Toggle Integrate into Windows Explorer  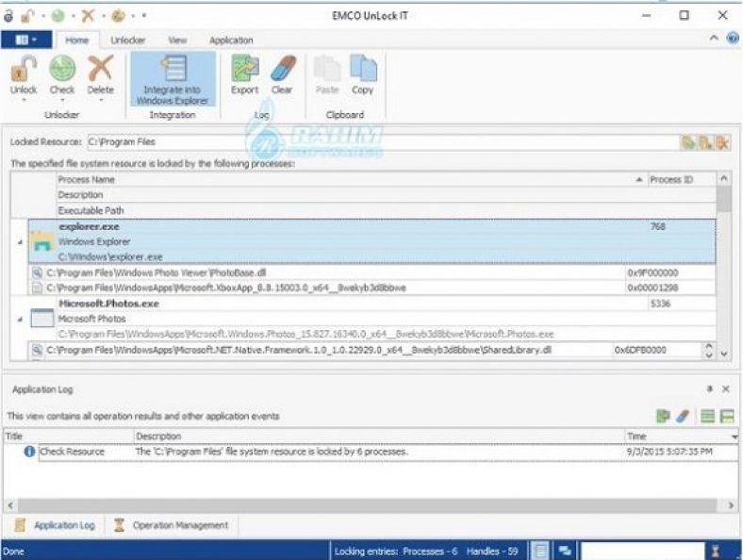pyautogui.click(x=173, y=79)
